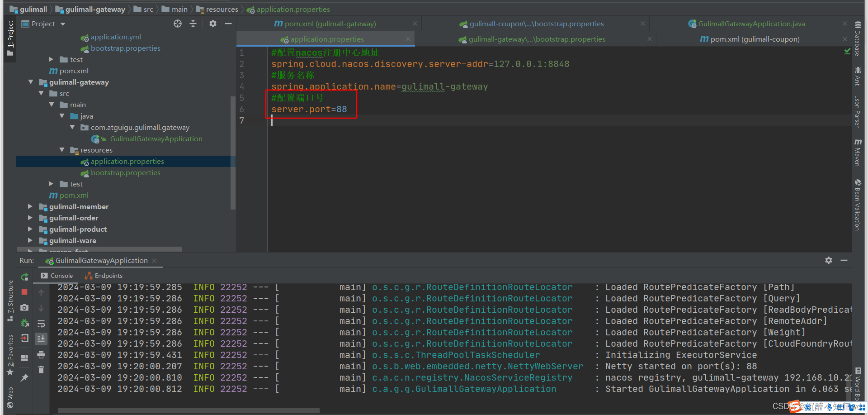Toggle soft-wrap in the console
The width and height of the screenshot is (868, 415).
coord(41,324)
